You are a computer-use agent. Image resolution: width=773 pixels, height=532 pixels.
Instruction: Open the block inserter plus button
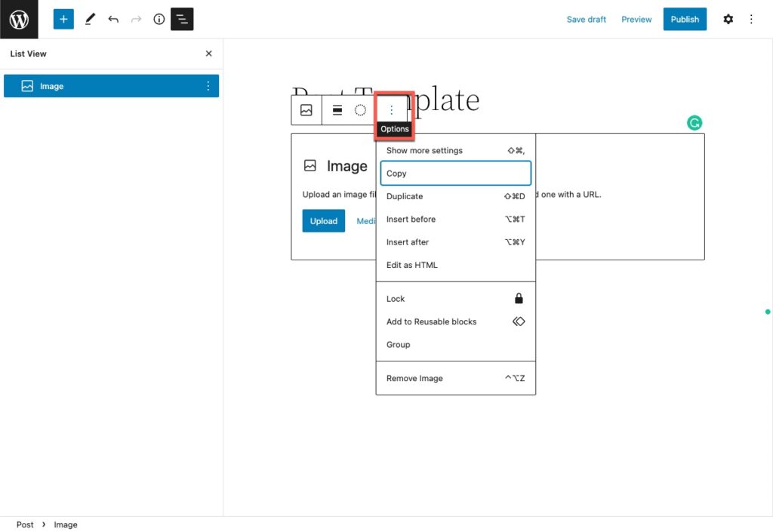pyautogui.click(x=63, y=19)
